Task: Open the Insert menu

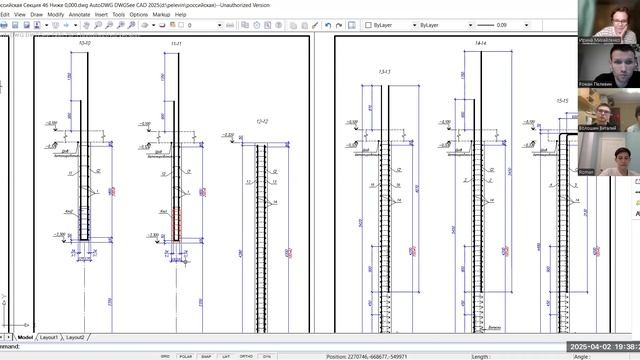Action: pos(101,14)
